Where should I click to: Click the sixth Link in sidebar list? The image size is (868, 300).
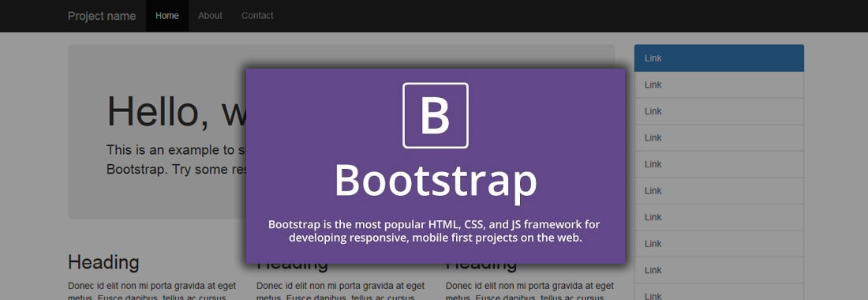point(719,191)
